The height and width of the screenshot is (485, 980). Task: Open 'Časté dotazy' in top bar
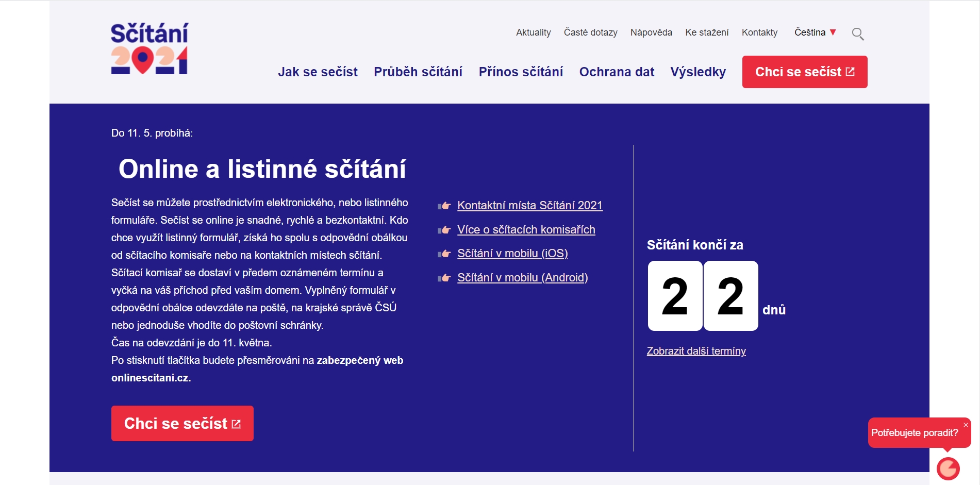coord(590,32)
